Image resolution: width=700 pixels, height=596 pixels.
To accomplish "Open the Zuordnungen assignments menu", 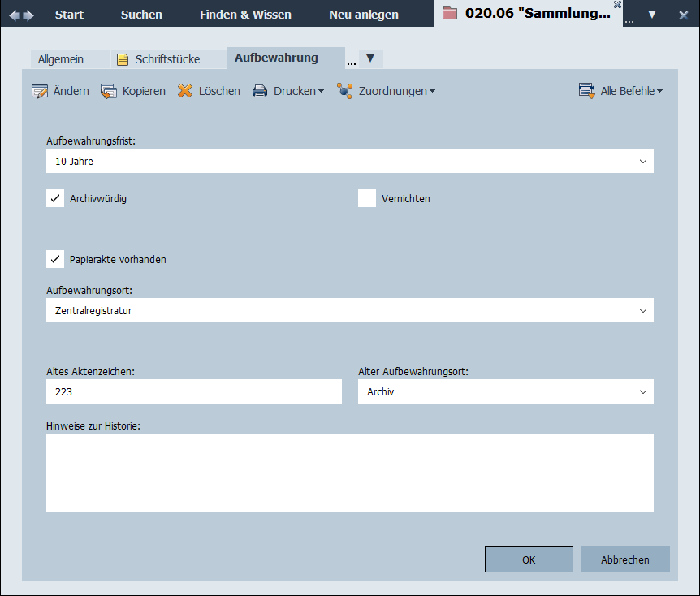I will pyautogui.click(x=386, y=91).
